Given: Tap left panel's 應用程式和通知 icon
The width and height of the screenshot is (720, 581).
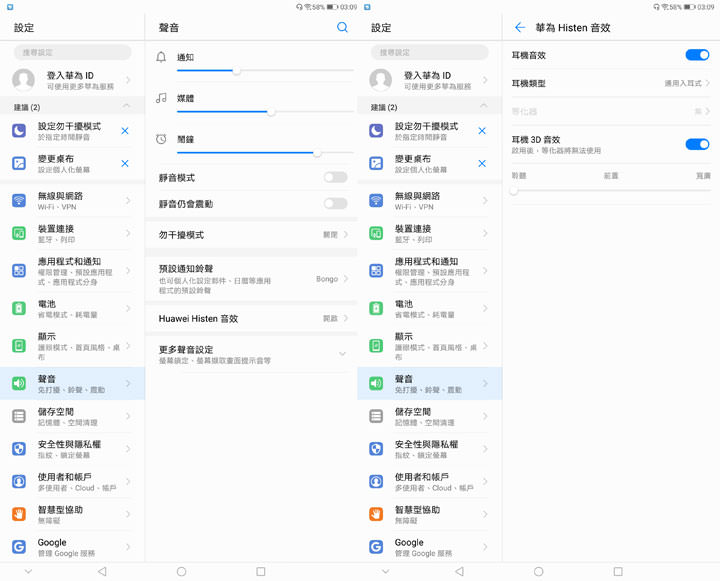Looking at the screenshot, I should click(x=19, y=271).
